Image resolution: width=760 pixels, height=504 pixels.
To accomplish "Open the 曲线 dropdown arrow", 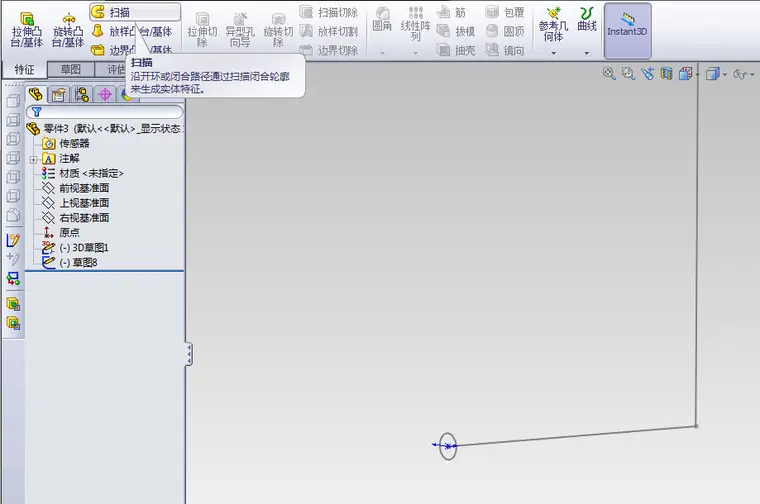I will 586,53.
